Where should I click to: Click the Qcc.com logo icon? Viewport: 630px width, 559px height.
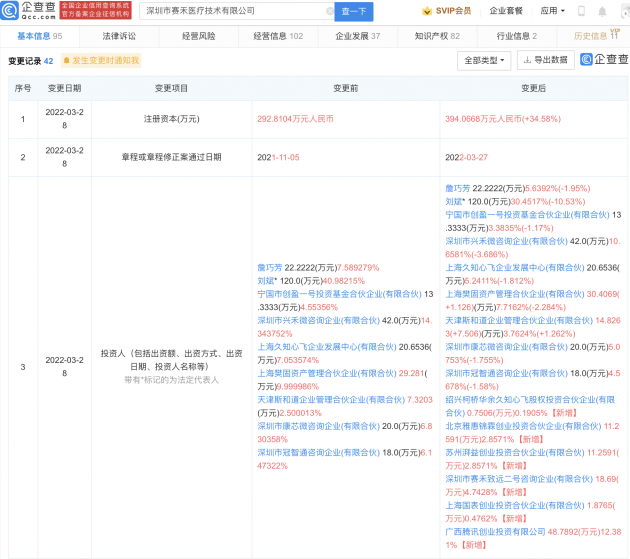[9, 10]
